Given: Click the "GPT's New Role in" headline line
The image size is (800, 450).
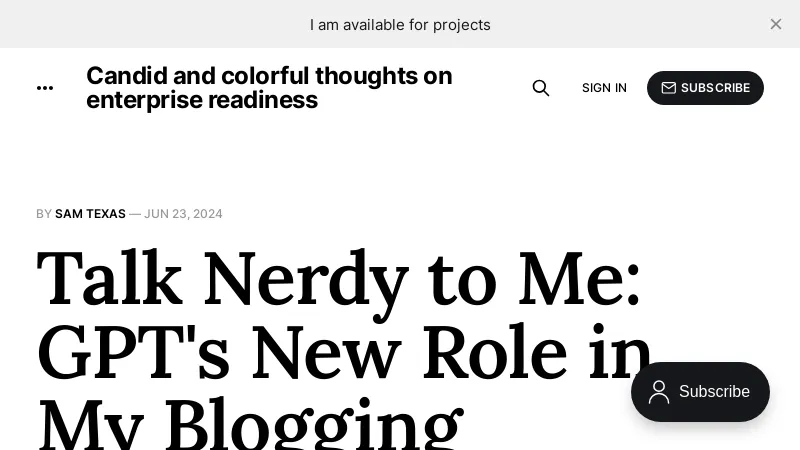Looking at the screenshot, I should [344, 353].
